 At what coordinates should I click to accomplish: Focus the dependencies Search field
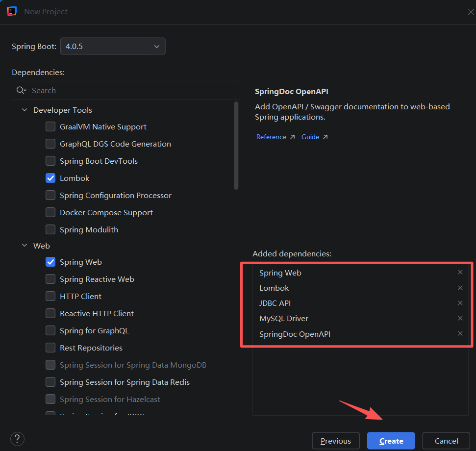click(x=126, y=90)
